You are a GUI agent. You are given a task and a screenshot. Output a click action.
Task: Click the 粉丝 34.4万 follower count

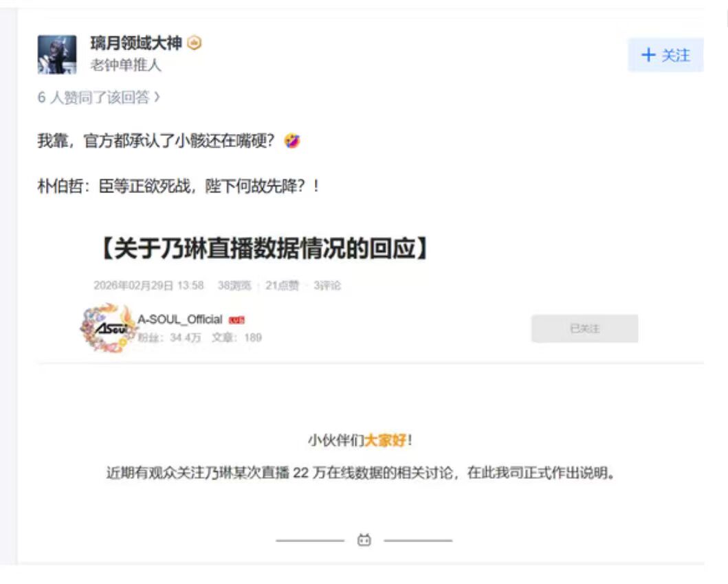pyautogui.click(x=170, y=337)
